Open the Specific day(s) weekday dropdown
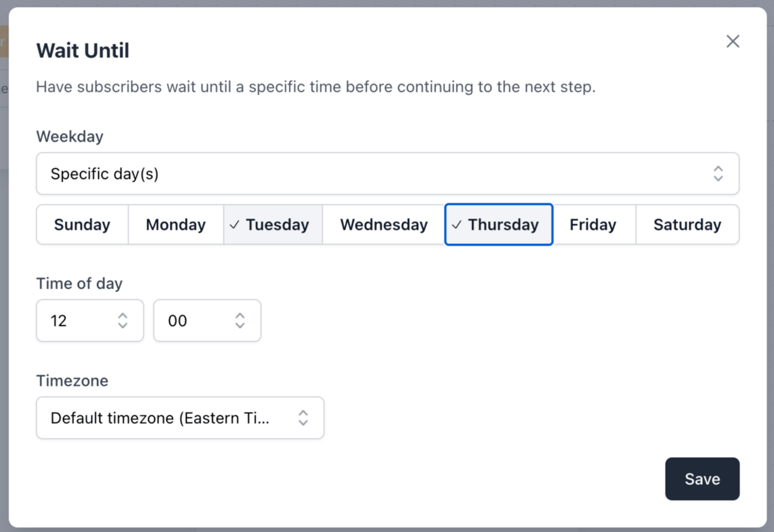Image resolution: width=774 pixels, height=532 pixels. (388, 174)
